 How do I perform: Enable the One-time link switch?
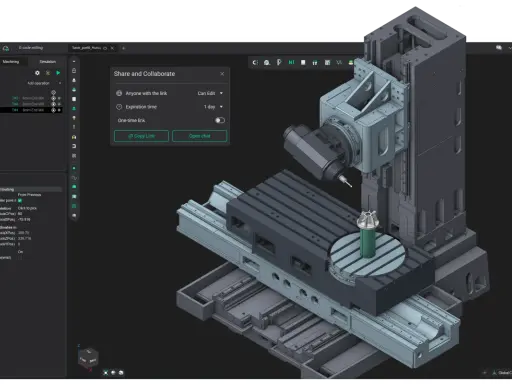[x=220, y=120]
